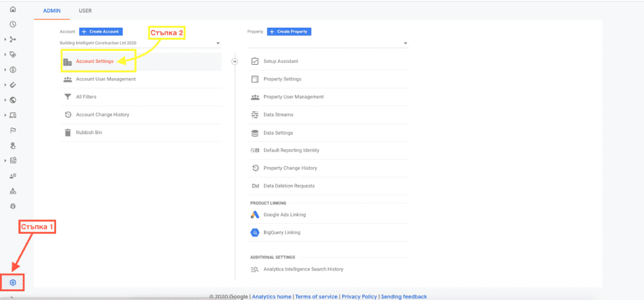Image resolution: width=644 pixels, height=300 pixels.
Task: Click the Rubbish Bin trash icon
Action: tap(67, 133)
